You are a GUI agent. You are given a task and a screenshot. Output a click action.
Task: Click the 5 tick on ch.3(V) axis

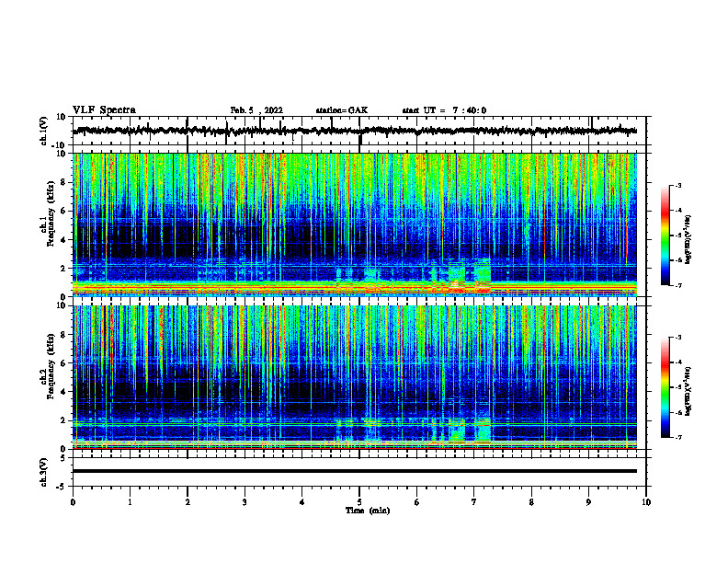click(x=63, y=458)
